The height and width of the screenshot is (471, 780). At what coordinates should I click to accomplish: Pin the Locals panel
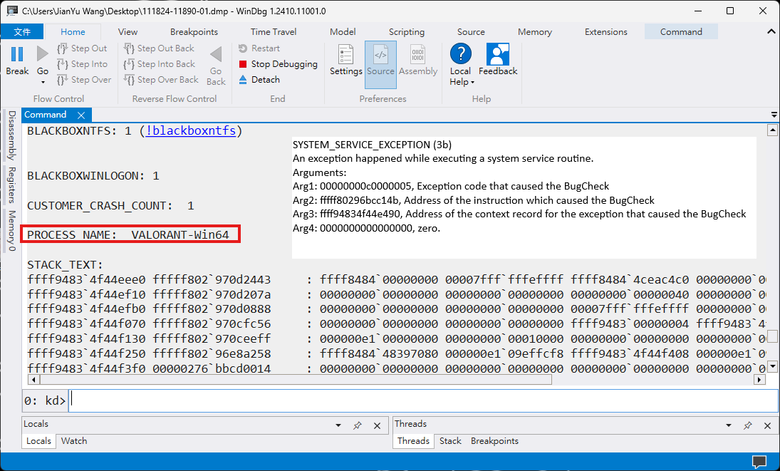click(357, 426)
